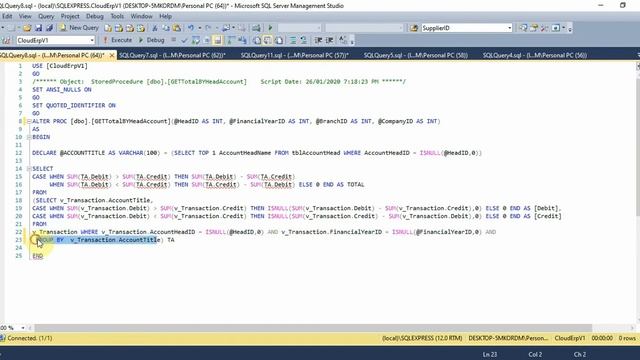This screenshot has height=360, width=640.
Task: Open file with the folder icon
Action: click(x=27, y=28)
